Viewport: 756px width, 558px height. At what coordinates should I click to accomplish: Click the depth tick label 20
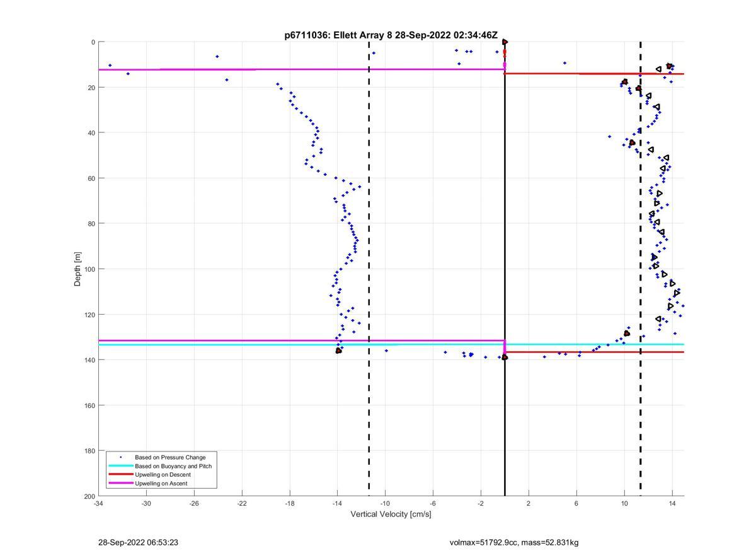tap(91, 88)
